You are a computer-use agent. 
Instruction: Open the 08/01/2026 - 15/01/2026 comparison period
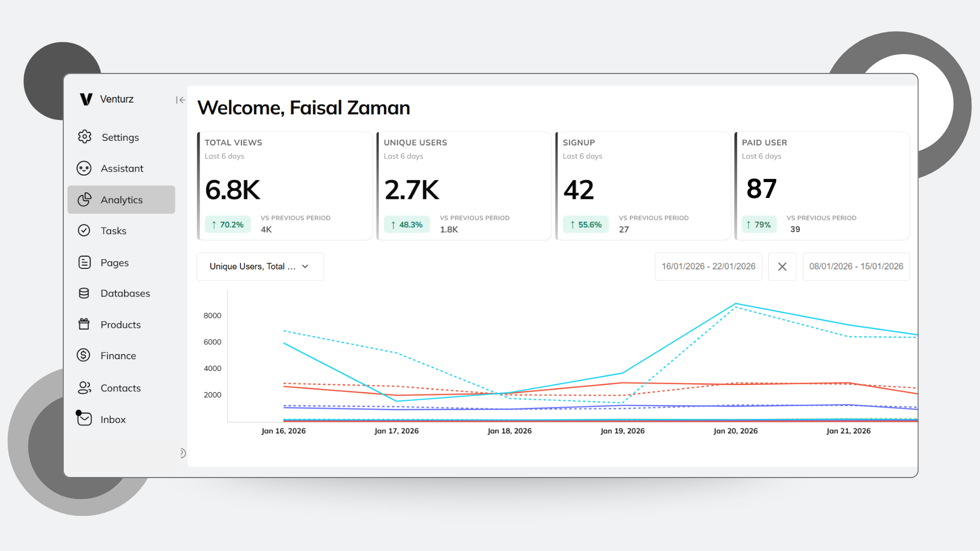(x=856, y=266)
